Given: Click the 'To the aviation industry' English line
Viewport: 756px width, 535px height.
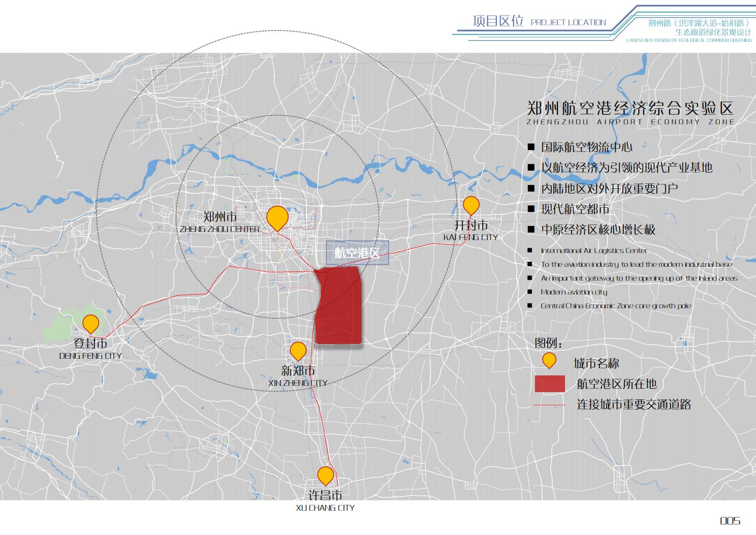Looking at the screenshot, I should [636, 264].
